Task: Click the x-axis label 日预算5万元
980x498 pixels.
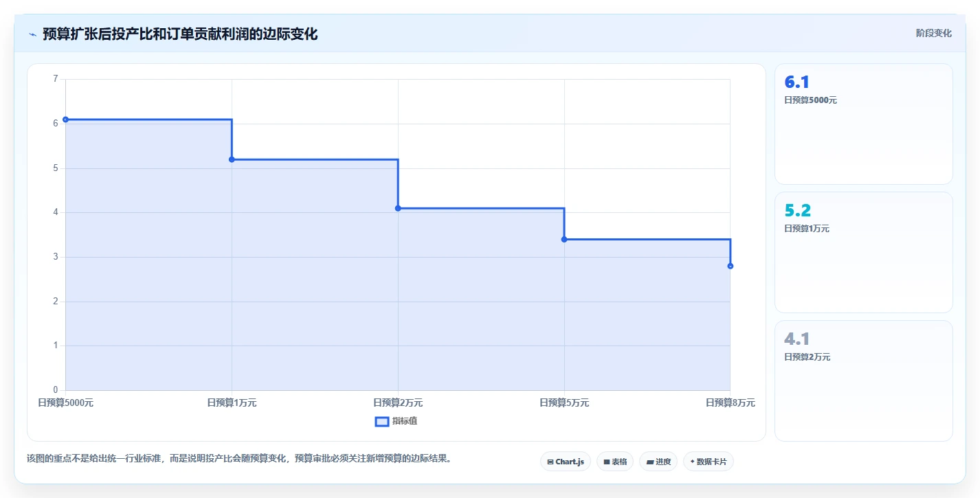Action: point(564,403)
